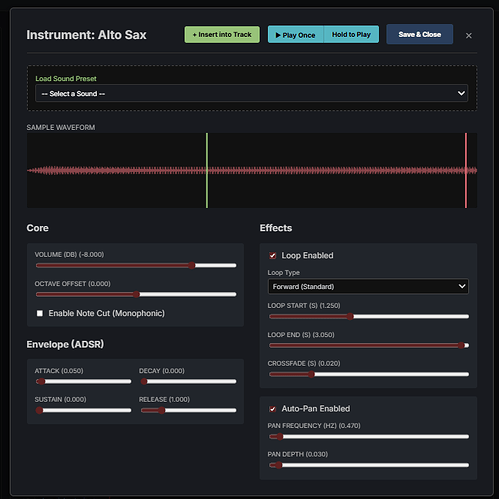The width and height of the screenshot is (499, 499).
Task: Adjust the Attack envelope slider
Action: [x=83, y=381]
